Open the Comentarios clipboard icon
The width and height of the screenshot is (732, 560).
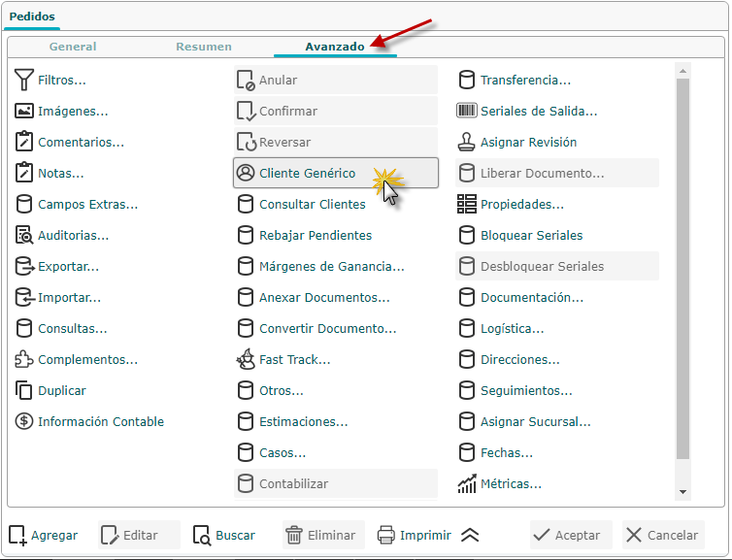point(24,142)
